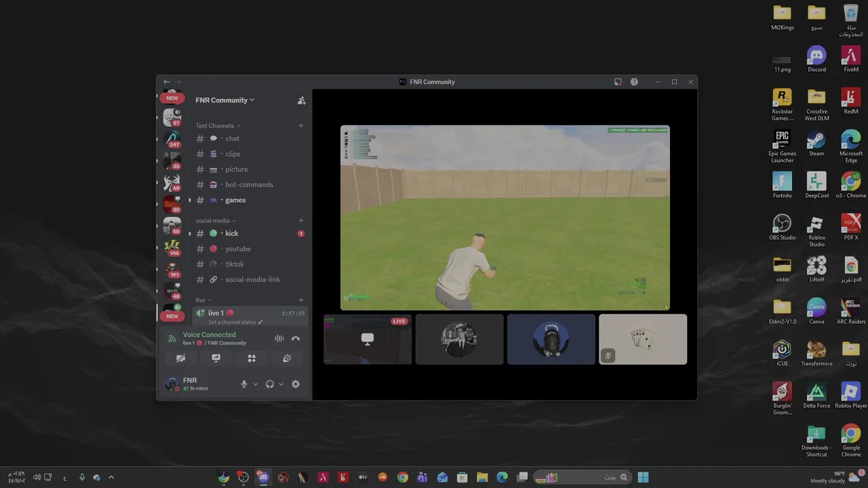Image resolution: width=868 pixels, height=488 pixels.
Task: Select the live 1 voice channel
Action: click(x=250, y=313)
